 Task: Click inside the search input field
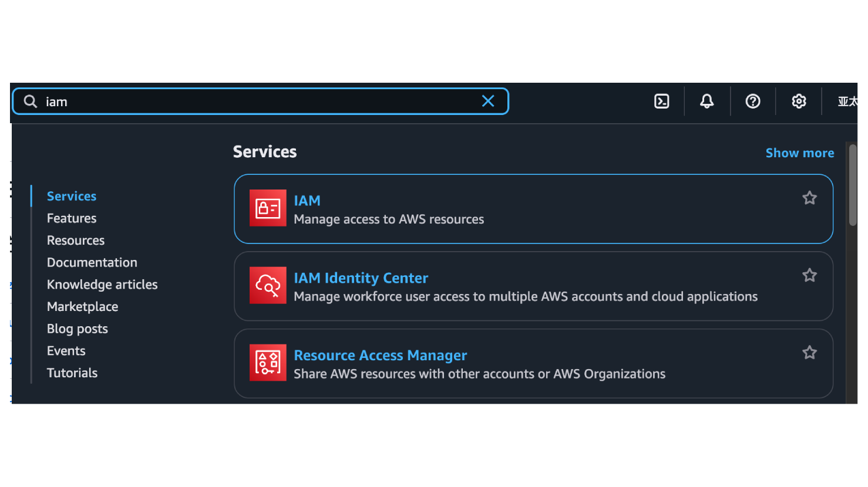[258, 102]
